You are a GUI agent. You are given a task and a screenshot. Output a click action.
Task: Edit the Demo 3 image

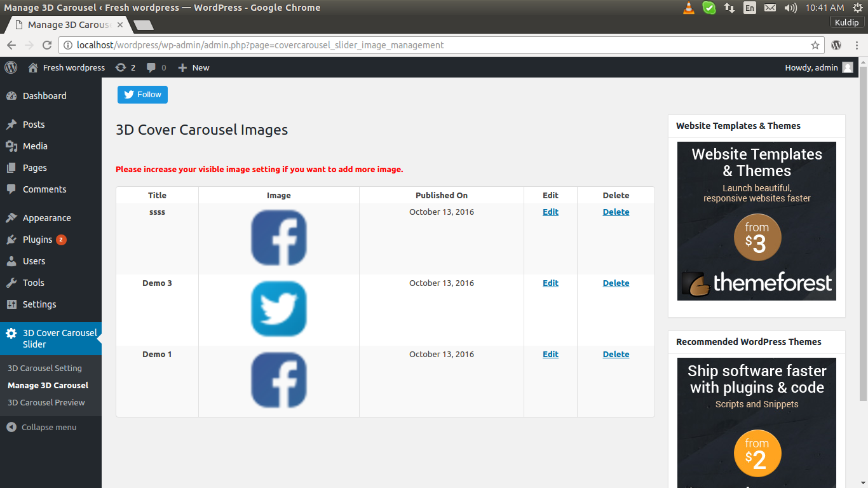click(550, 283)
